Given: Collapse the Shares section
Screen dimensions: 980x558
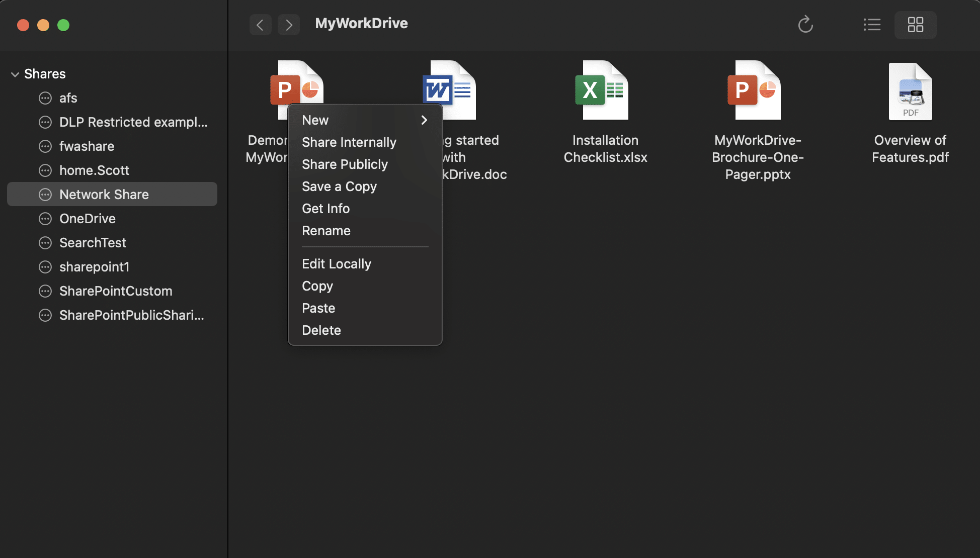Looking at the screenshot, I should [x=15, y=74].
